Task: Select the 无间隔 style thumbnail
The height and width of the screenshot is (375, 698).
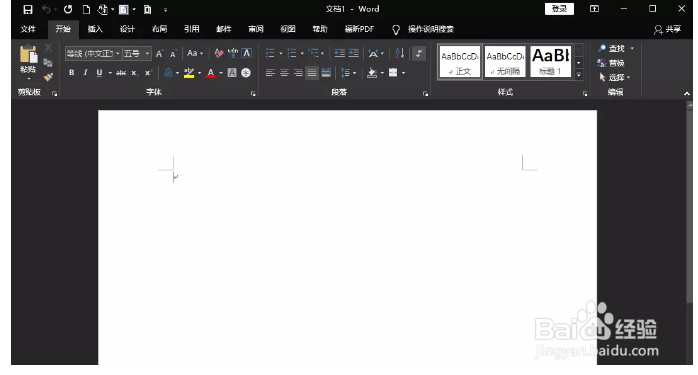Action: pos(505,61)
